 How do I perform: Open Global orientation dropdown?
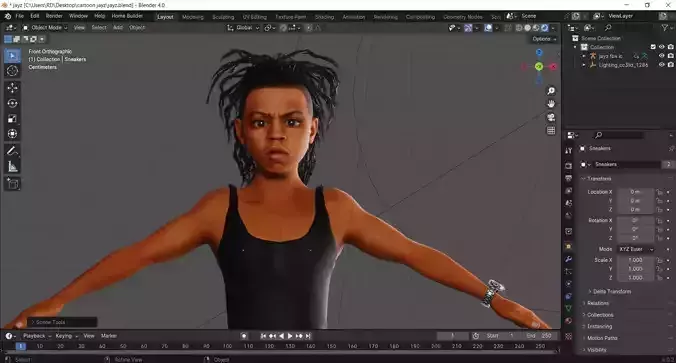pyautogui.click(x=244, y=28)
